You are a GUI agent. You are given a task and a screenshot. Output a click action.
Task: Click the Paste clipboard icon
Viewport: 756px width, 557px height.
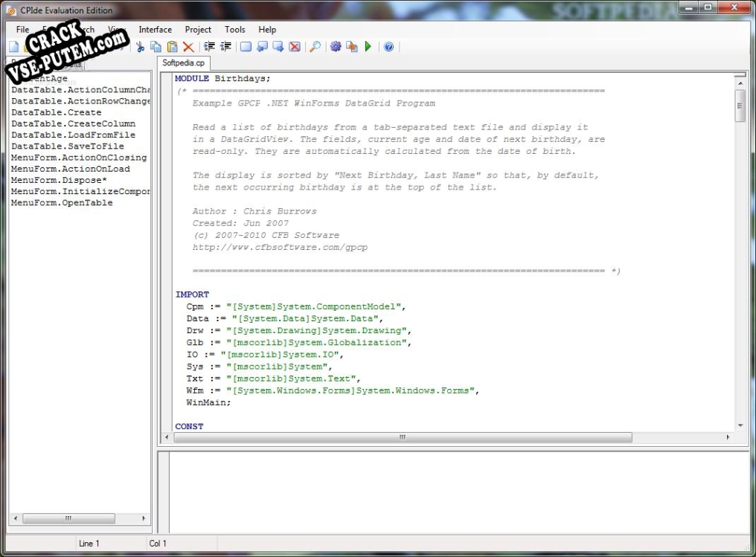coord(172,47)
